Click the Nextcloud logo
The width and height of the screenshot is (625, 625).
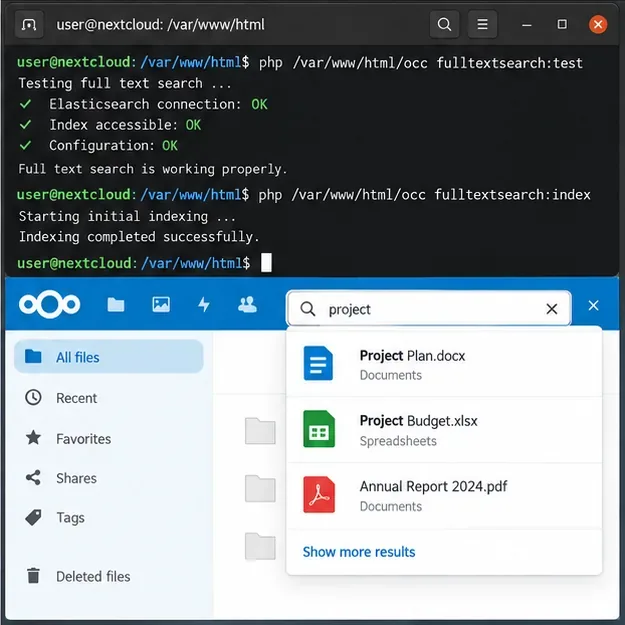pos(49,305)
